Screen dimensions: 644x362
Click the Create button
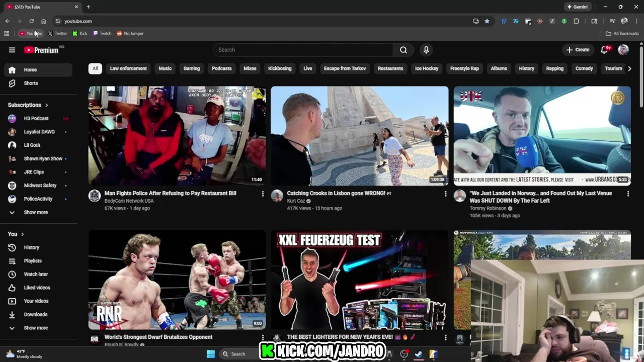[578, 50]
